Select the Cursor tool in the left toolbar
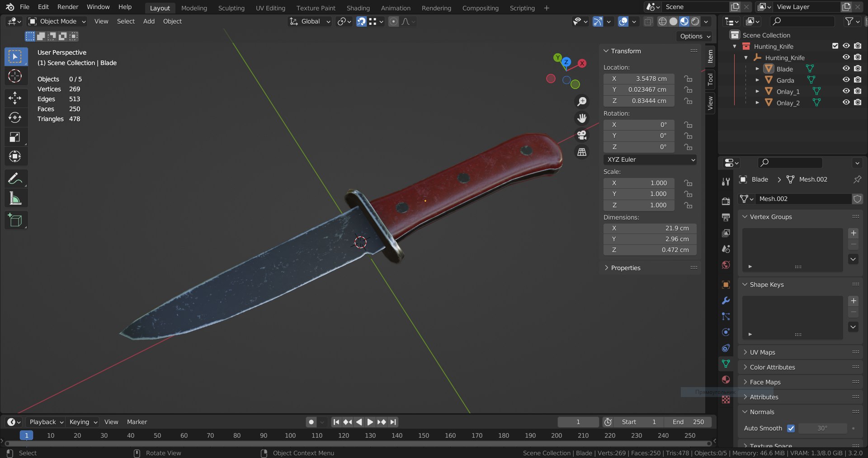Screen dimensions: 868x458 (x=15, y=76)
